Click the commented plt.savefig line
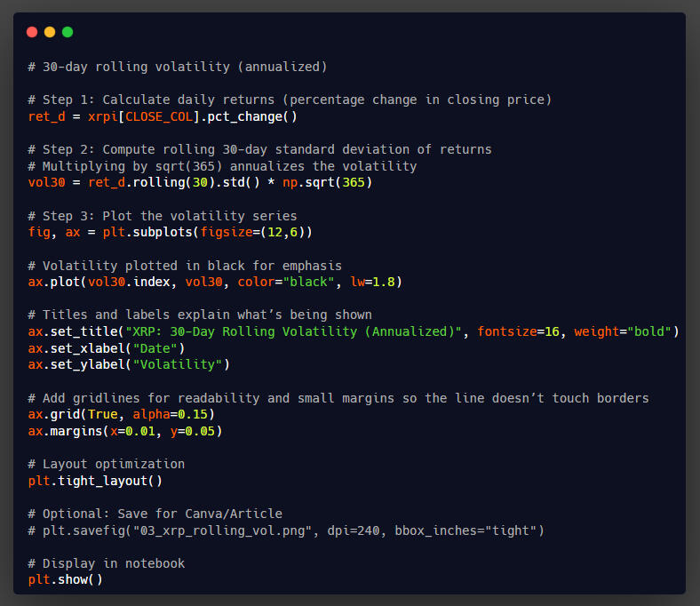700x606 pixels. (x=285, y=530)
